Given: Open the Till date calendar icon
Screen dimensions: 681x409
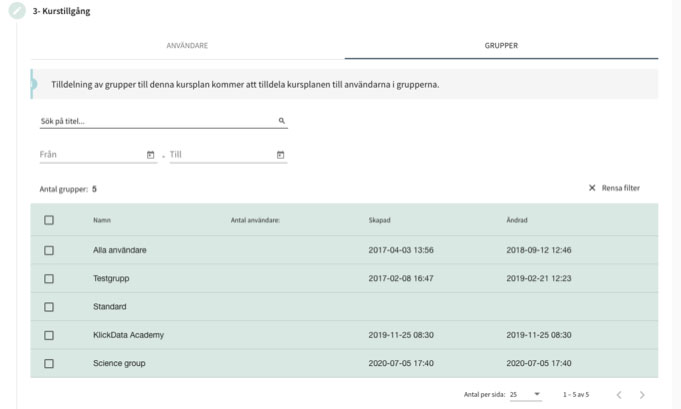Looking at the screenshot, I should coord(281,155).
